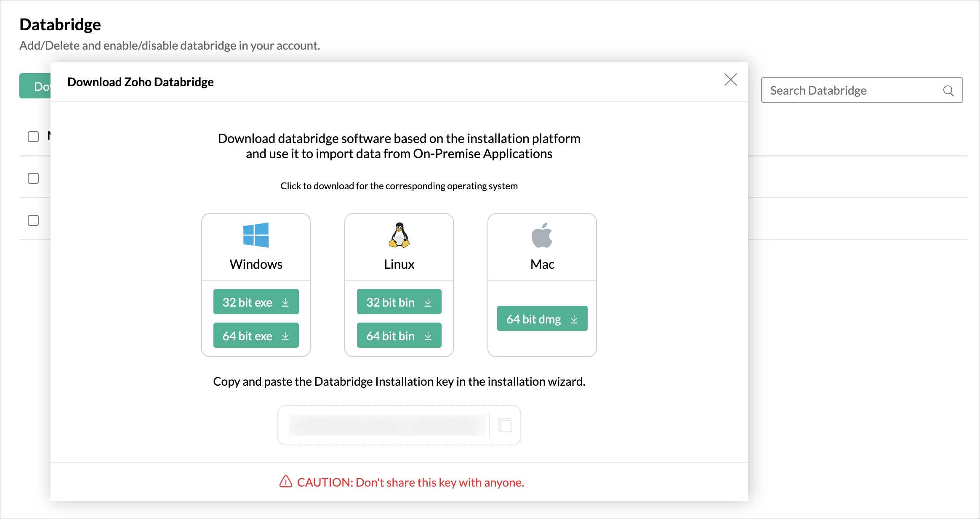
Task: Click the Apple Mac logo icon
Action: point(542,235)
